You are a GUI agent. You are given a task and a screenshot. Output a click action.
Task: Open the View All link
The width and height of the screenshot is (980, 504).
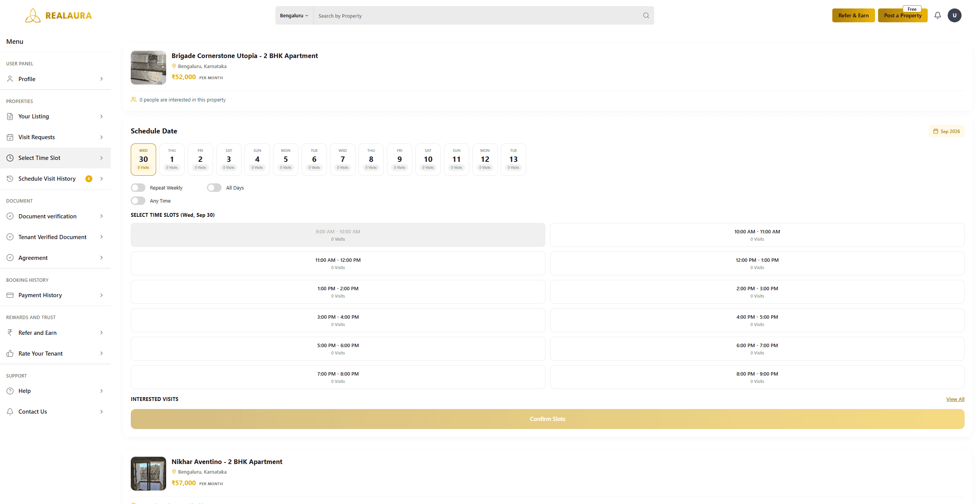point(955,399)
